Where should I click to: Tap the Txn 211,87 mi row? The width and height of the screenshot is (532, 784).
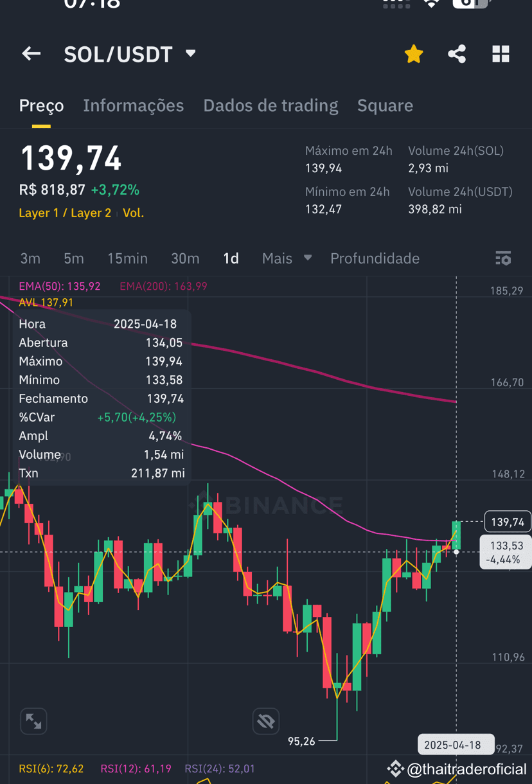click(x=102, y=473)
